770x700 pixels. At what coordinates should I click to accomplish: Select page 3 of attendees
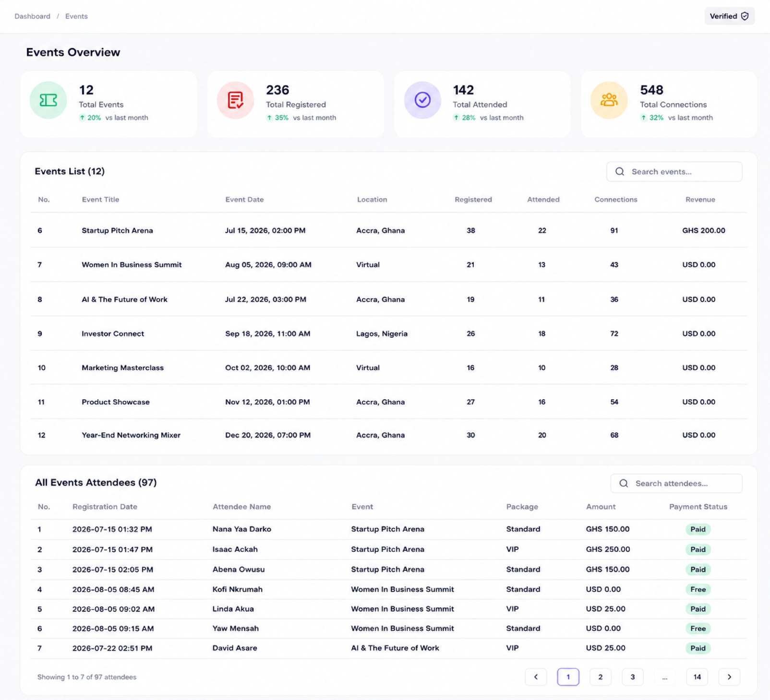[632, 677]
